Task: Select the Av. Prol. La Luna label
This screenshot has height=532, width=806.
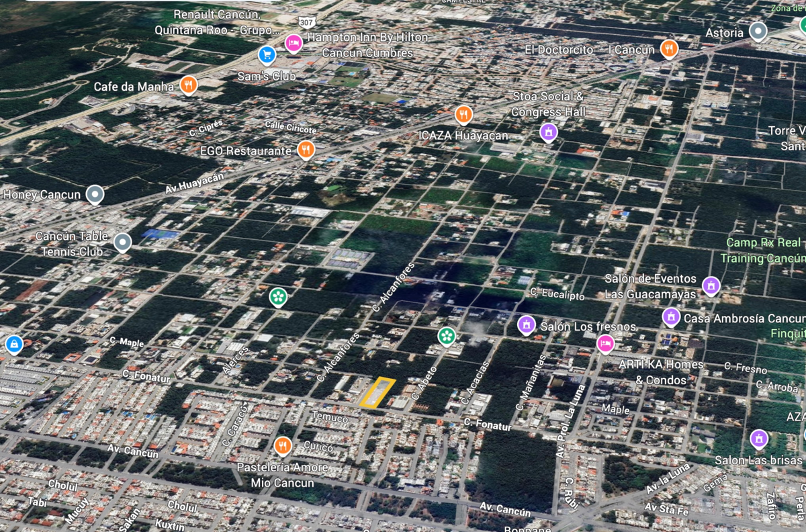Action: point(570,420)
